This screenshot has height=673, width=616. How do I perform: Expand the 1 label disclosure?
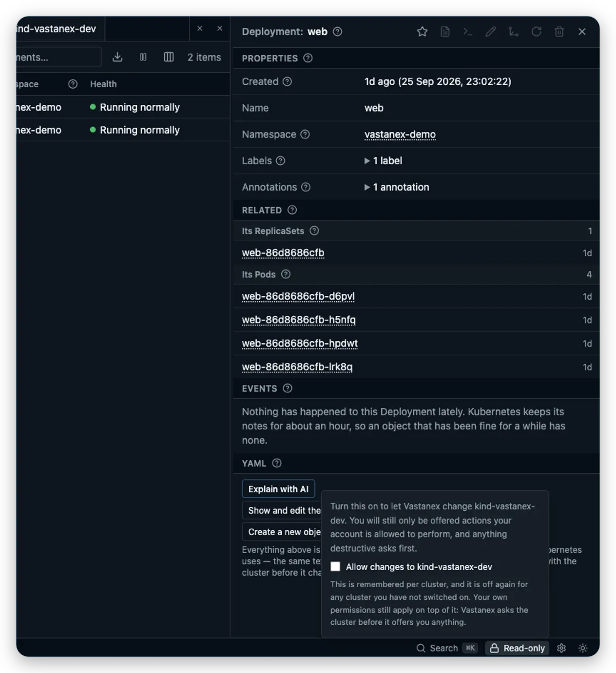click(x=383, y=160)
